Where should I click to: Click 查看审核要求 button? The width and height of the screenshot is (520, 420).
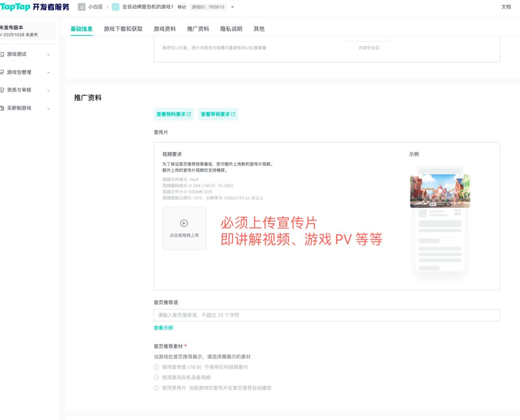tap(218, 114)
